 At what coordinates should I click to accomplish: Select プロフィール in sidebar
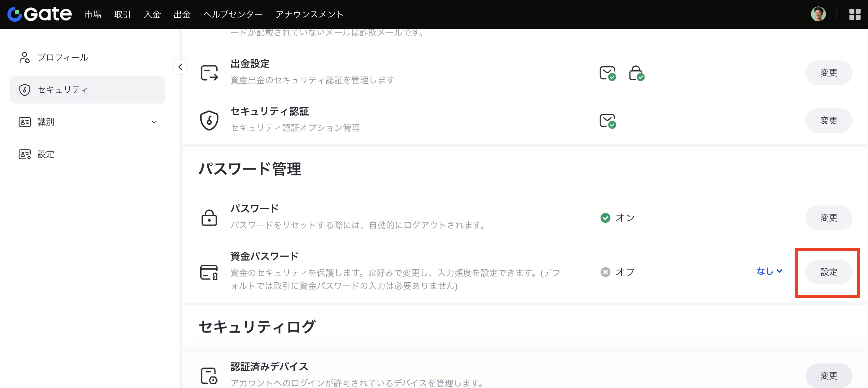point(88,57)
